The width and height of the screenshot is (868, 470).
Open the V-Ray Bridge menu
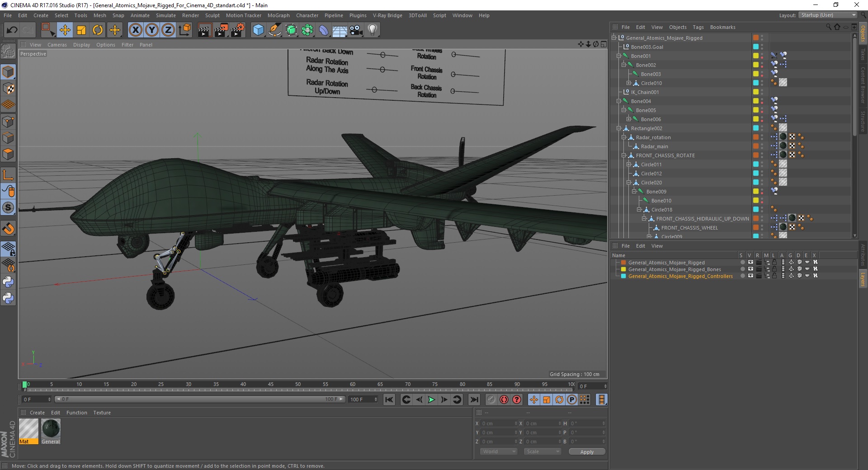[387, 15]
